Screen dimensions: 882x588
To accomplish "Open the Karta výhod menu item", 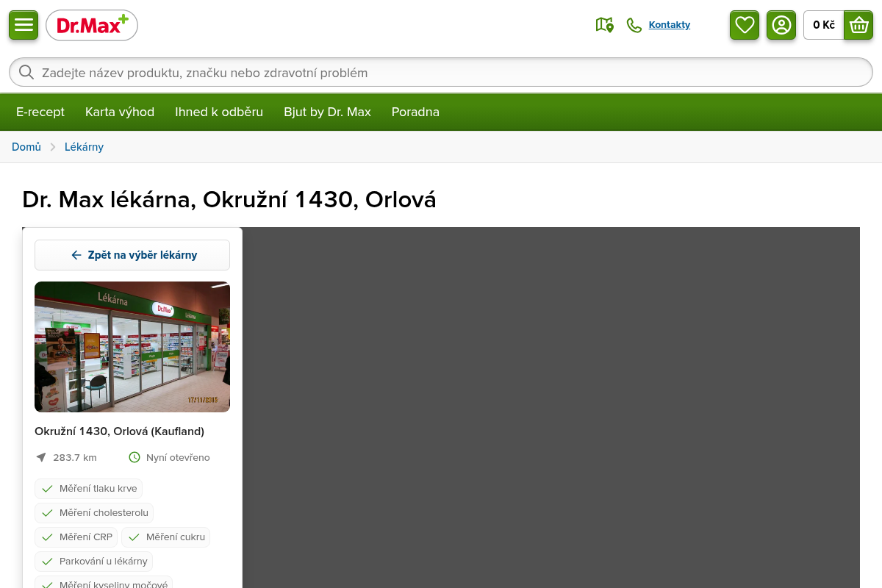I will tap(120, 112).
